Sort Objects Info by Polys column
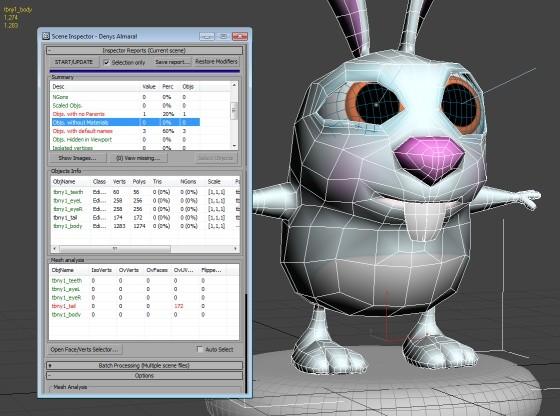This screenshot has width=560, height=416. point(140,182)
